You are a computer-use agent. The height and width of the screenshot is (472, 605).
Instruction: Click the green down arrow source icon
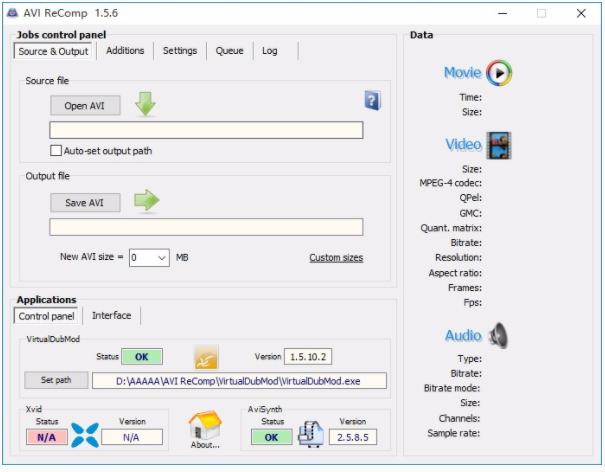146,104
